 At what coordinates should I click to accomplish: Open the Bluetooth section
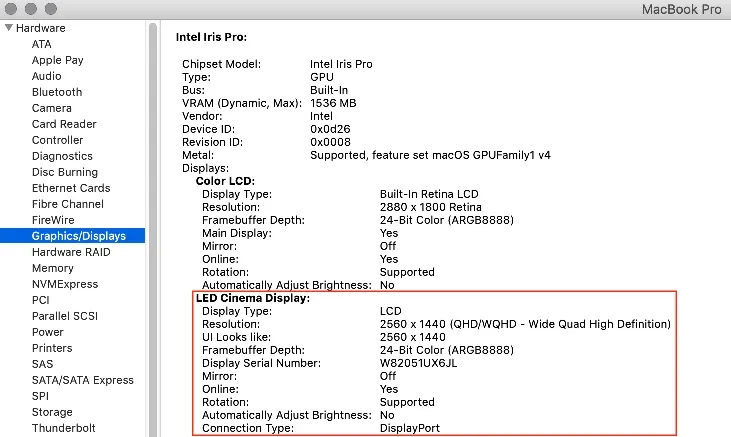click(x=56, y=92)
